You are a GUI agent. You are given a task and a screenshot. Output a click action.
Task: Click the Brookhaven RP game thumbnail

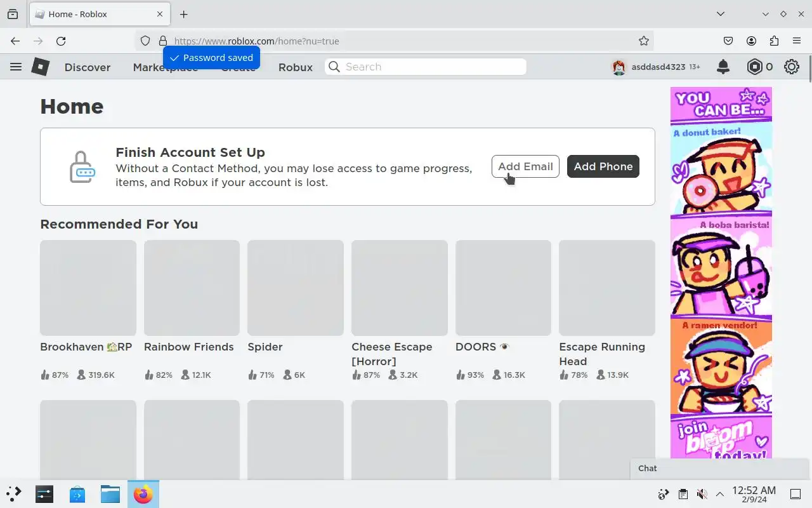88,288
